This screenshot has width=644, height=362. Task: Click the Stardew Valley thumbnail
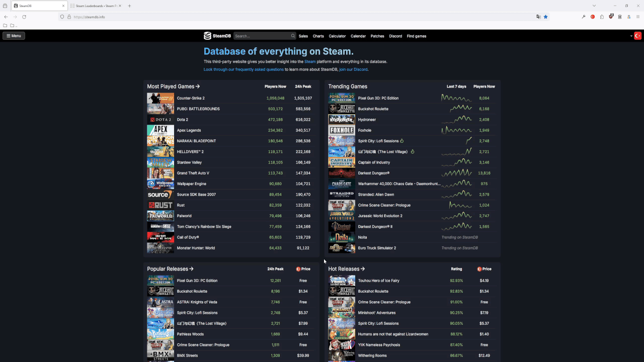[x=160, y=162]
